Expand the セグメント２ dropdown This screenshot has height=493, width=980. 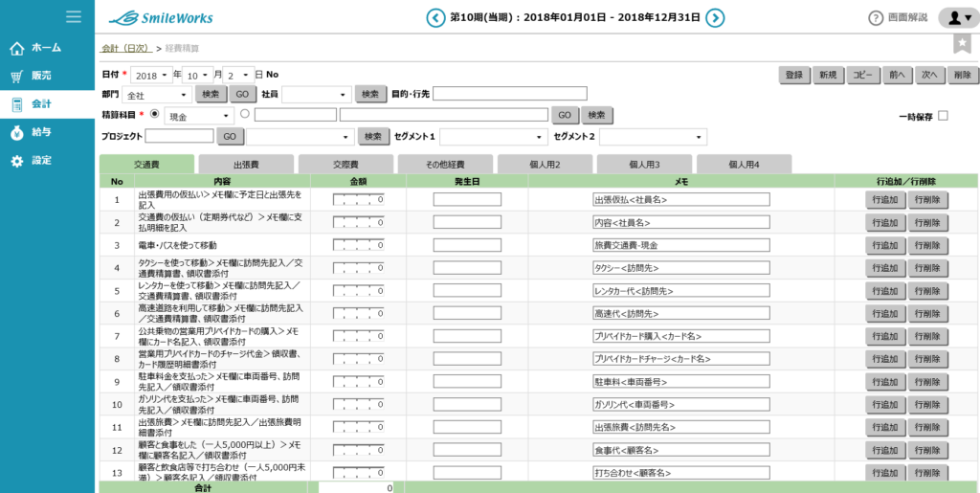(x=653, y=137)
